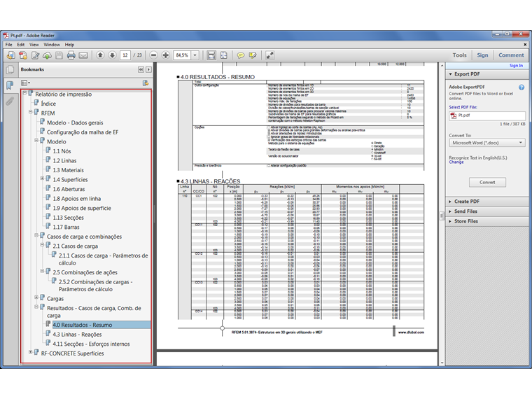Open the Window menu
This screenshot has width=532, height=399.
[52, 44]
